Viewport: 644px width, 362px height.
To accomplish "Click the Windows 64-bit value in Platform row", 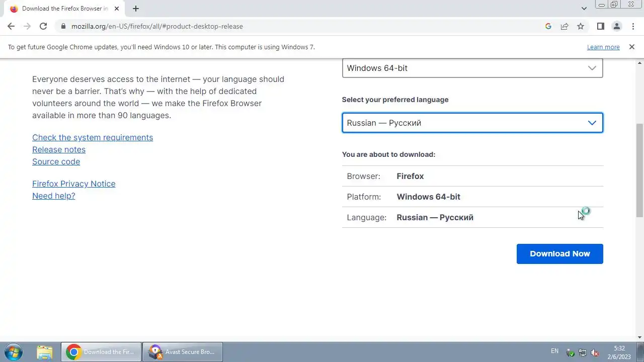I will [x=428, y=197].
